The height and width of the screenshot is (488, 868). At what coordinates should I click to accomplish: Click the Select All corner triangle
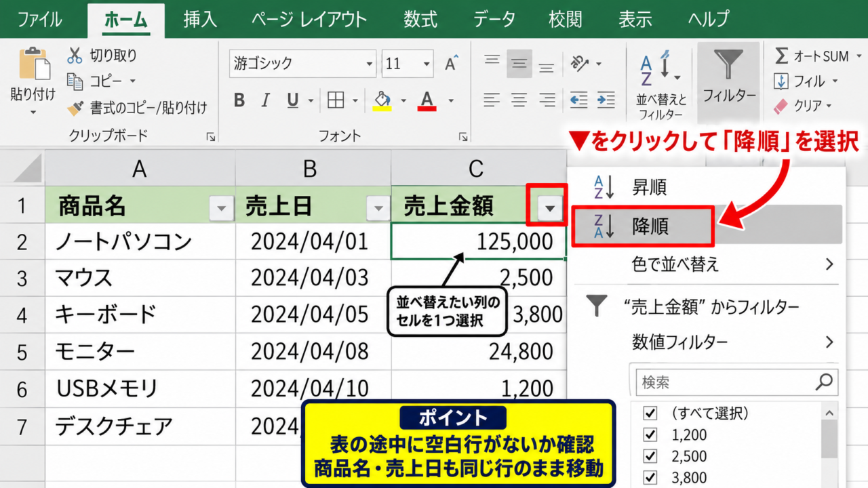point(27,169)
